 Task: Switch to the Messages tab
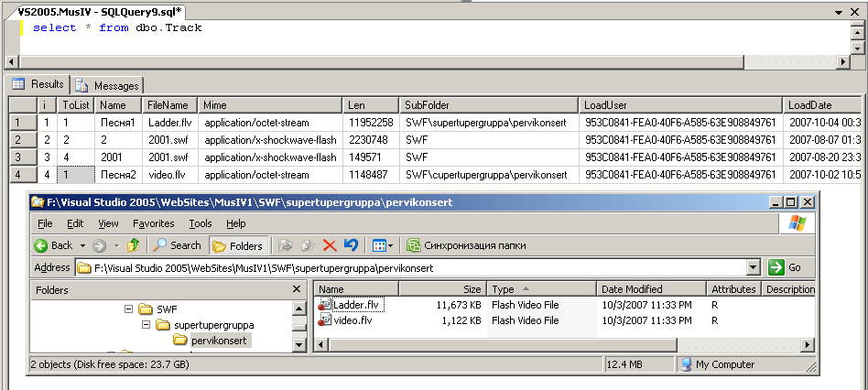click(x=107, y=86)
